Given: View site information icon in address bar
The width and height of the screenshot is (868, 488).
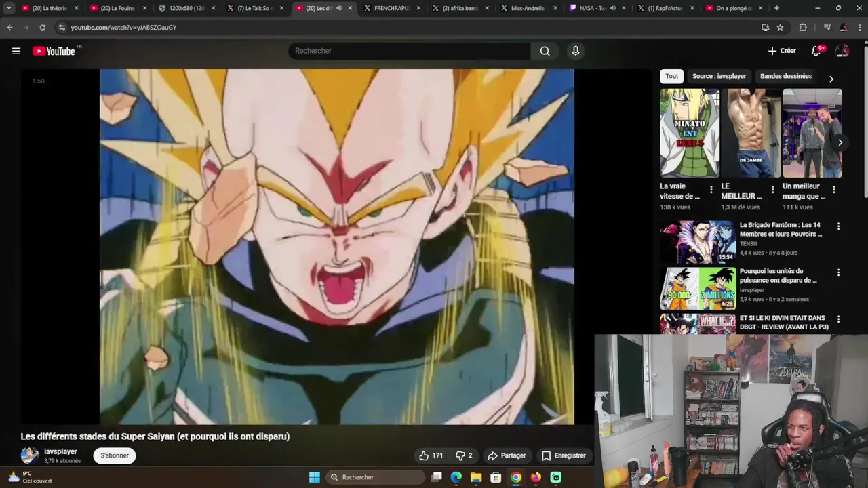Looking at the screenshot, I should tap(62, 27).
